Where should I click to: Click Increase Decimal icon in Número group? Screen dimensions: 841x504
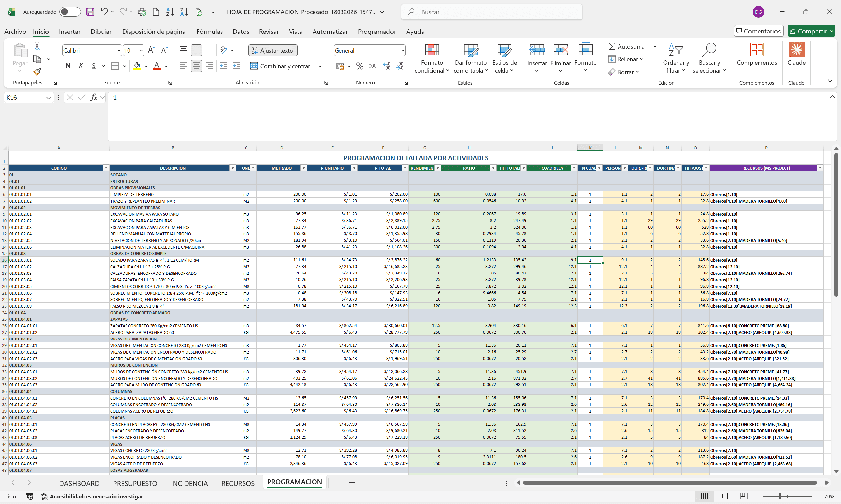coord(387,66)
